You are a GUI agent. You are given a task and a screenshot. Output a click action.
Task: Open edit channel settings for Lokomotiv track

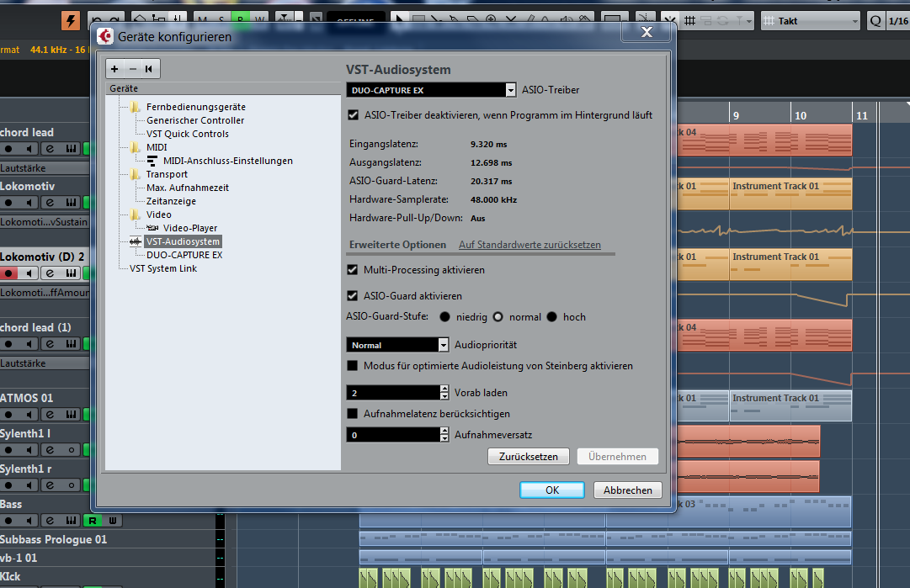(50, 203)
